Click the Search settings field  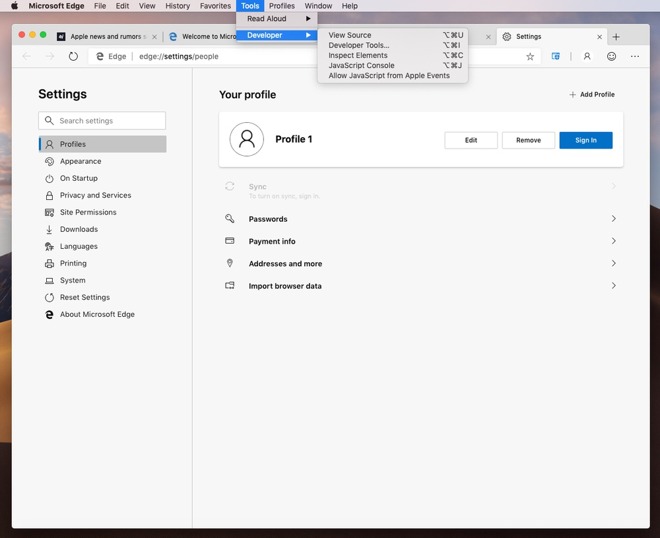(x=102, y=121)
